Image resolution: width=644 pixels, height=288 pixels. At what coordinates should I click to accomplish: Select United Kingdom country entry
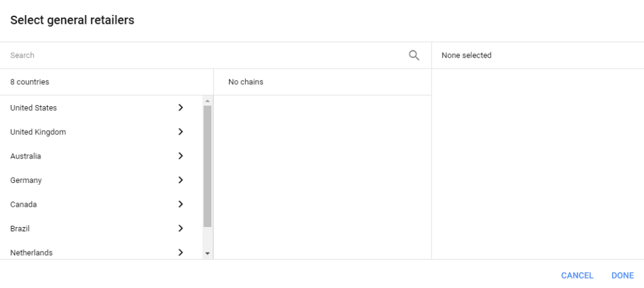[101, 132]
